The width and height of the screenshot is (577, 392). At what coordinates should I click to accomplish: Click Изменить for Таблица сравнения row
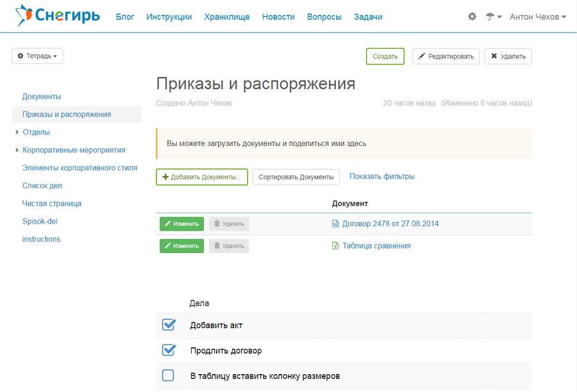182,246
